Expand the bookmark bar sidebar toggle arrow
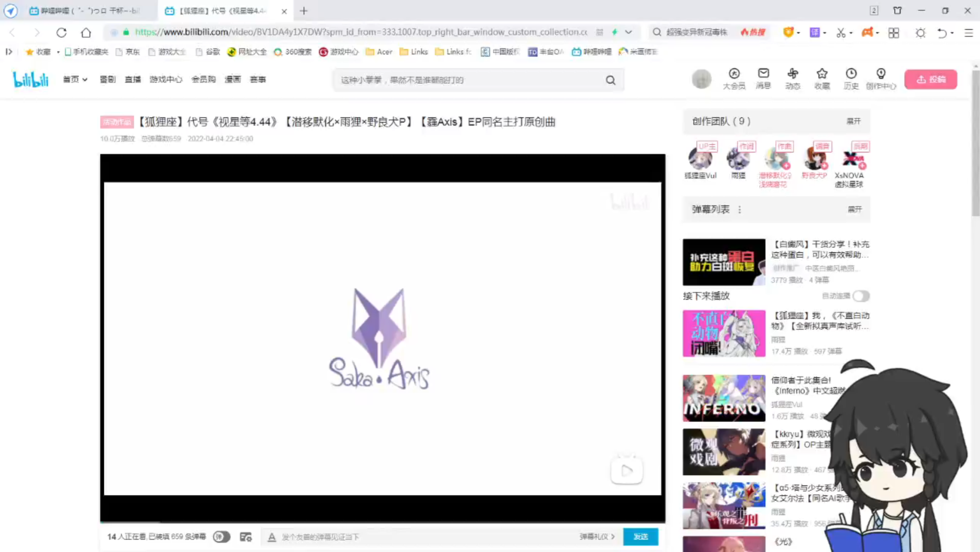980x552 pixels. pyautogui.click(x=9, y=52)
